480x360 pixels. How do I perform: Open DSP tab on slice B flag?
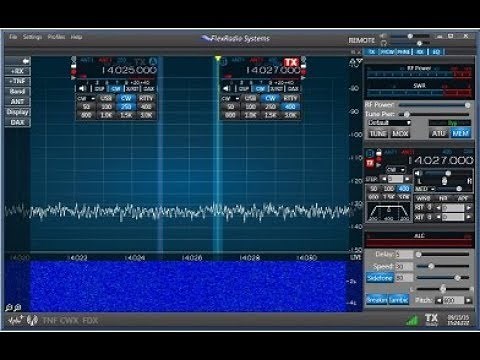[244, 89]
